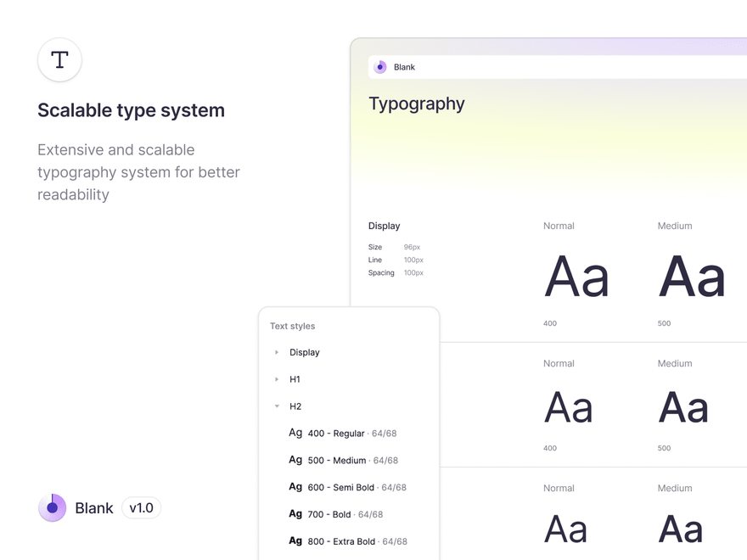Click the 'Extensive and scalable typography' description

[x=138, y=172]
